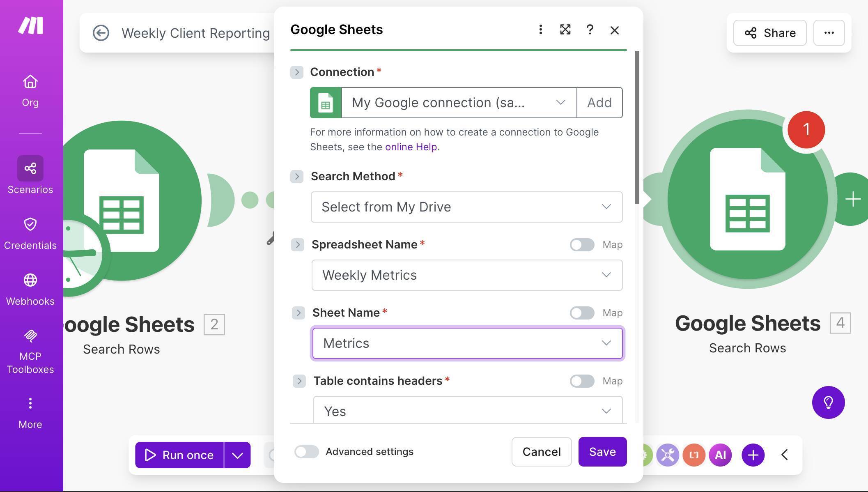Image resolution: width=868 pixels, height=492 pixels.
Task: Click the AI assistant icon near the bottom toolbar
Action: click(721, 455)
